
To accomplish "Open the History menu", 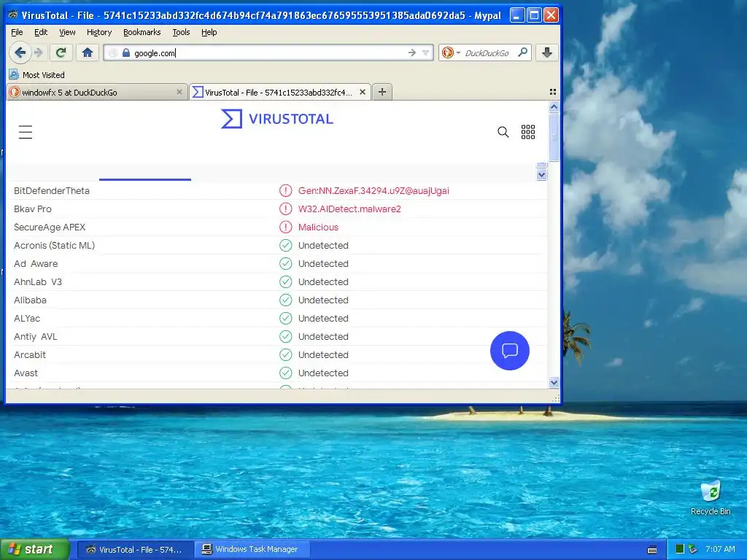I will 99,32.
